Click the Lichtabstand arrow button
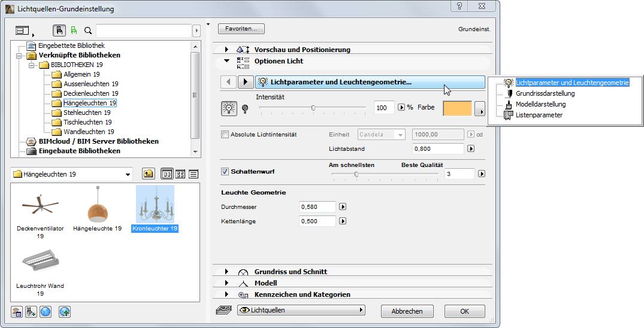The width and height of the screenshot is (644, 328). point(471,148)
